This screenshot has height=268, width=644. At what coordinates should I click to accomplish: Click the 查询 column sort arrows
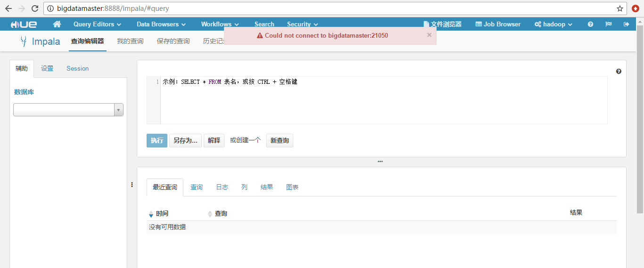[210, 214]
